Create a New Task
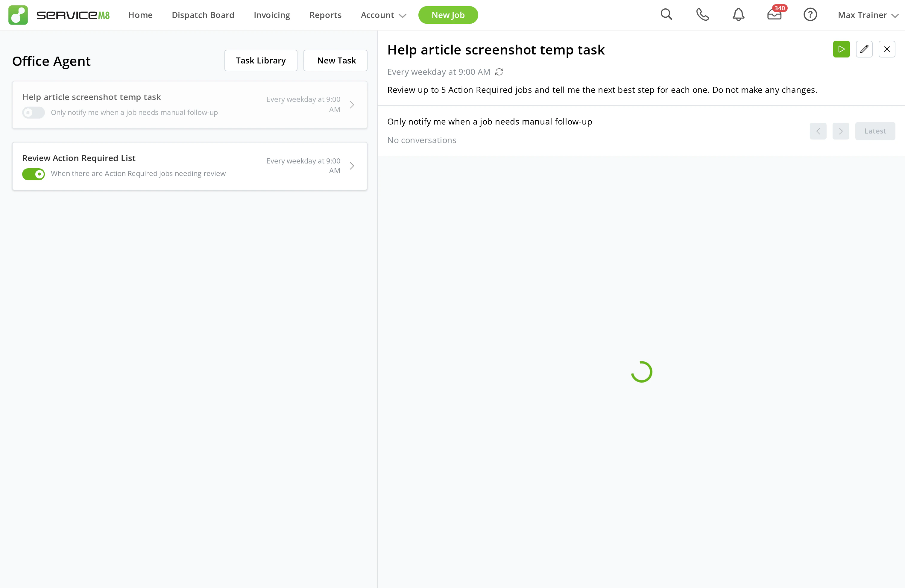This screenshot has height=588, width=905. point(335,60)
